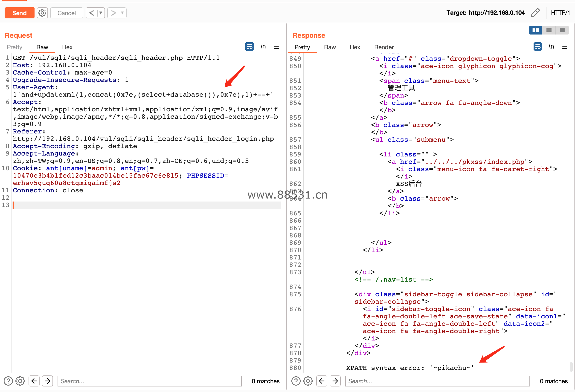
Task: Click the Cancel button
Action: 67,13
